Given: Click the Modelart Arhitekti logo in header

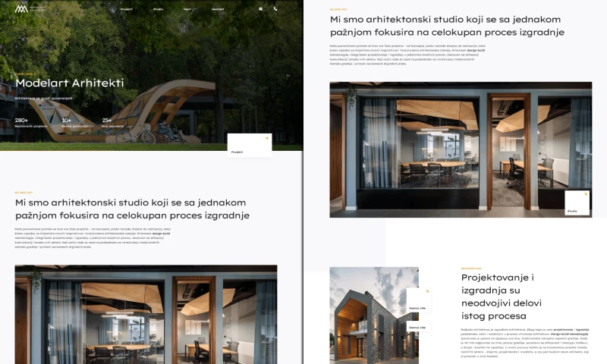Looking at the screenshot, I should click(30, 8).
